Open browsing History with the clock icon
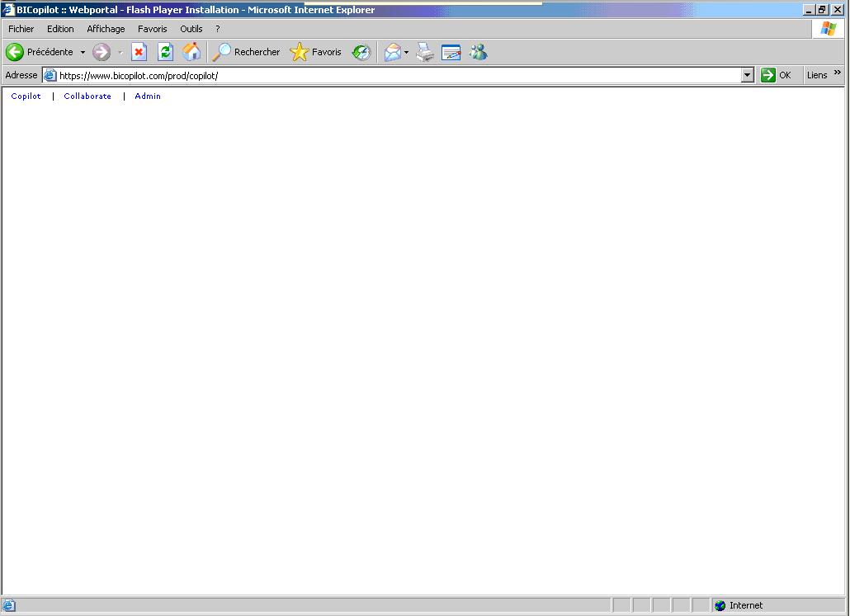 [361, 52]
